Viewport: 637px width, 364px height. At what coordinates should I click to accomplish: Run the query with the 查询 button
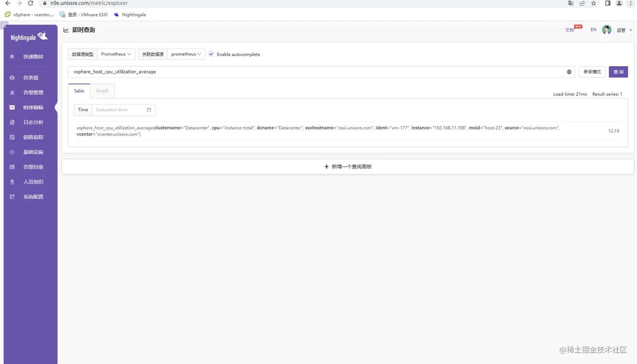pyautogui.click(x=618, y=72)
